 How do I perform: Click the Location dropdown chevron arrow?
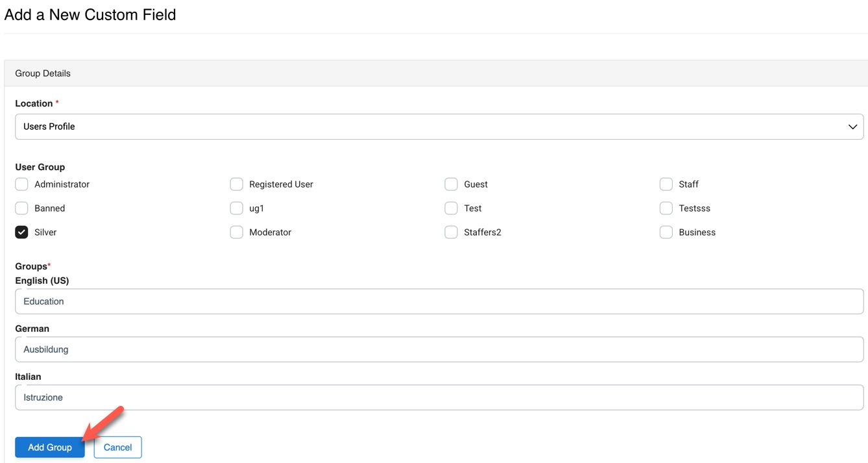pos(852,127)
